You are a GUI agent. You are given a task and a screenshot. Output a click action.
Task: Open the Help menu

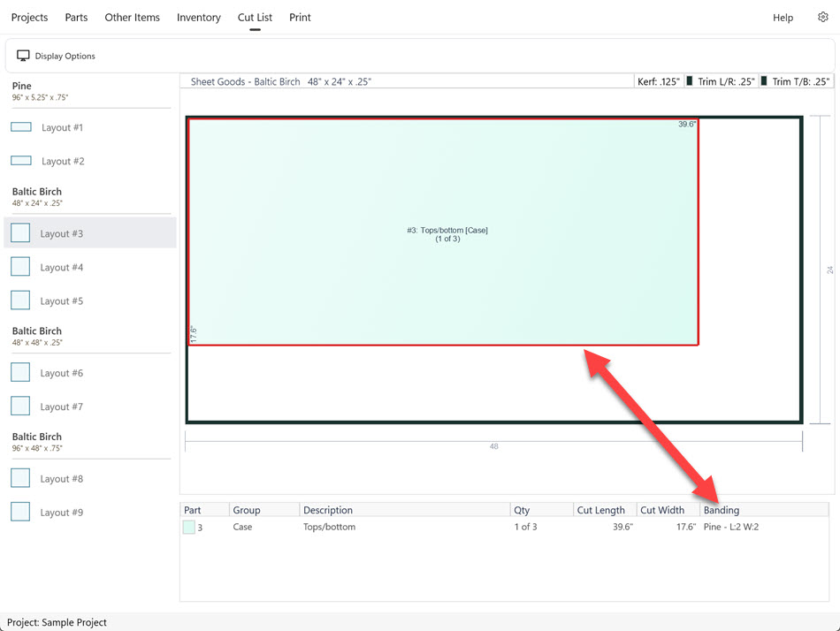pyautogui.click(x=783, y=18)
